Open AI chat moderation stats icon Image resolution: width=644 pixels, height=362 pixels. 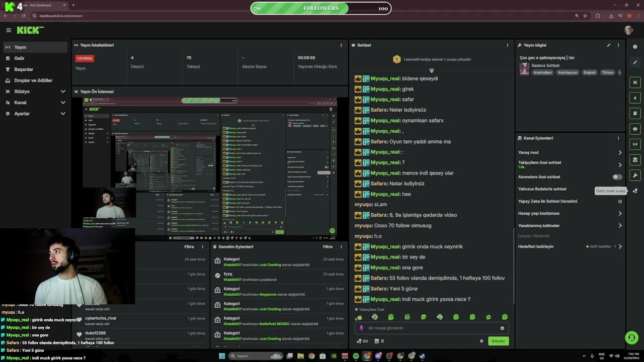click(x=620, y=201)
